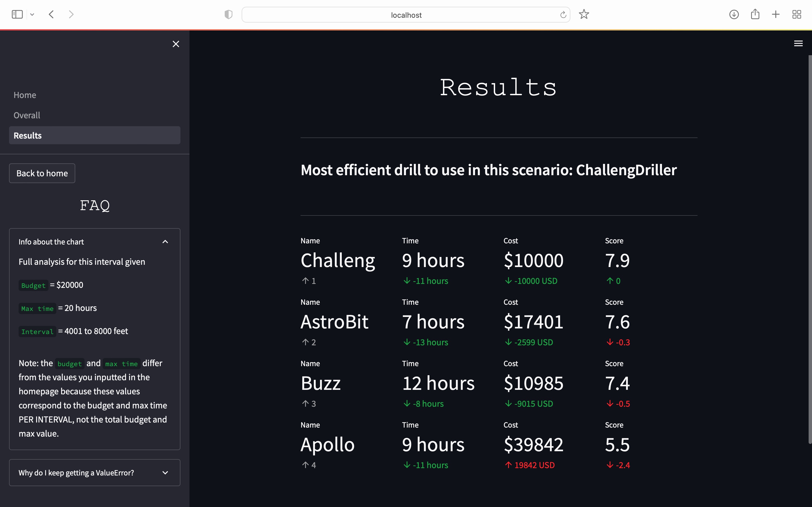812x507 pixels.
Task: Bookmark the page with the star icon
Action: tap(584, 14)
